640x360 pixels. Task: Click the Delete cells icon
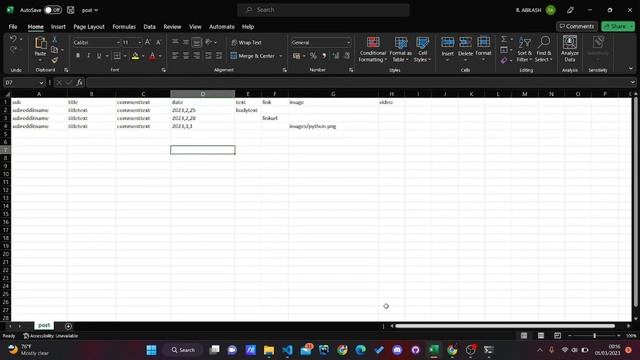coord(465,42)
